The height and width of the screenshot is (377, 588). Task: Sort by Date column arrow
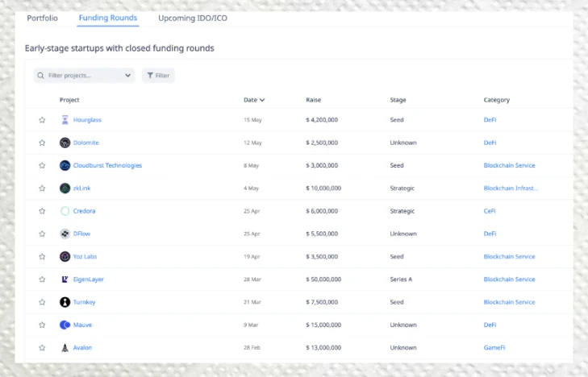[x=262, y=100]
